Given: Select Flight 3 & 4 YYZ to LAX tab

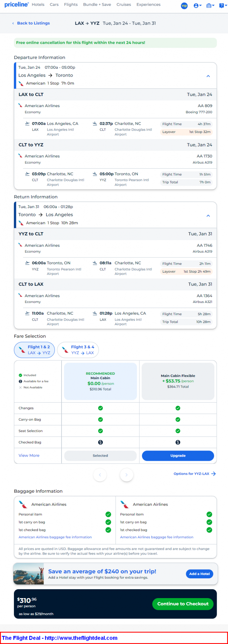Looking at the screenshot, I should pyautogui.click(x=78, y=350).
